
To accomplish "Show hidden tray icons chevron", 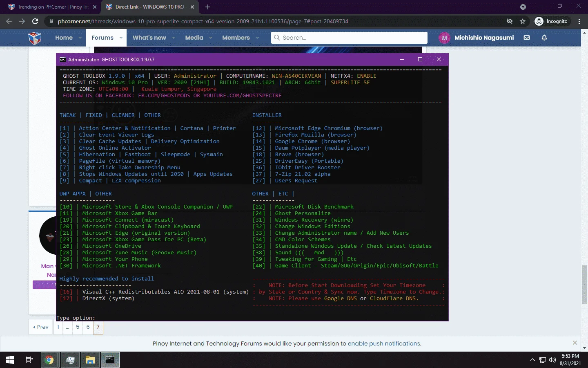I will (x=532, y=360).
